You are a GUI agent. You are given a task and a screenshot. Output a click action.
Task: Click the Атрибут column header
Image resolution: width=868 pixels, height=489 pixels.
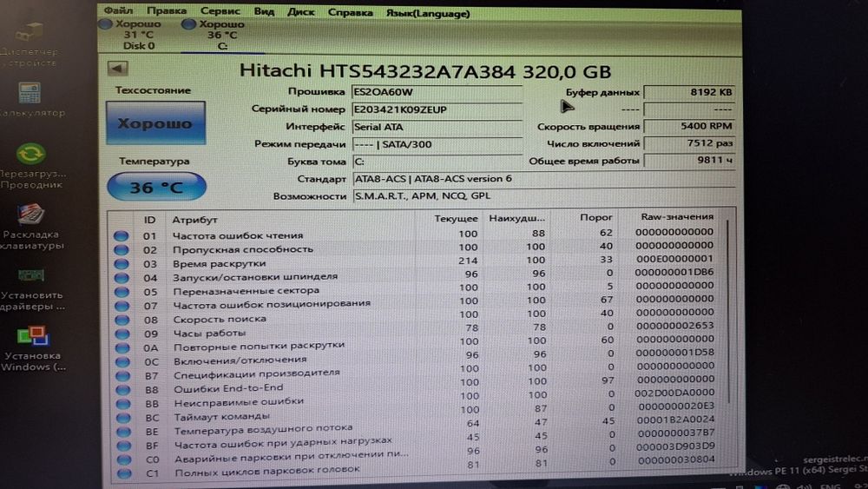pos(194,220)
